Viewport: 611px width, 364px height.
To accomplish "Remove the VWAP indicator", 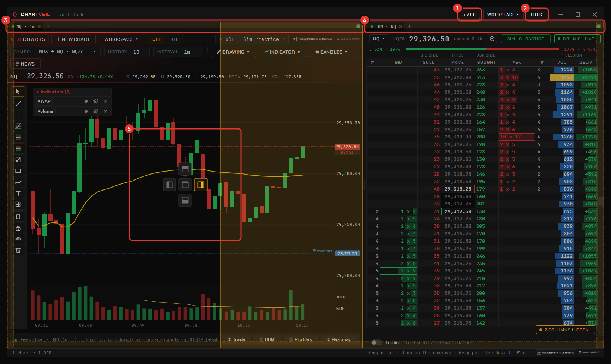I will click(x=105, y=101).
